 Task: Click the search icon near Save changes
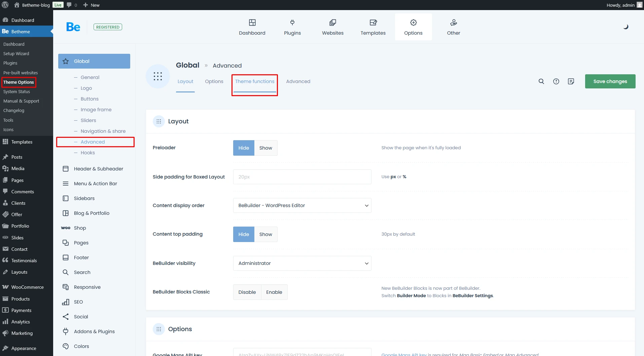[x=541, y=81]
